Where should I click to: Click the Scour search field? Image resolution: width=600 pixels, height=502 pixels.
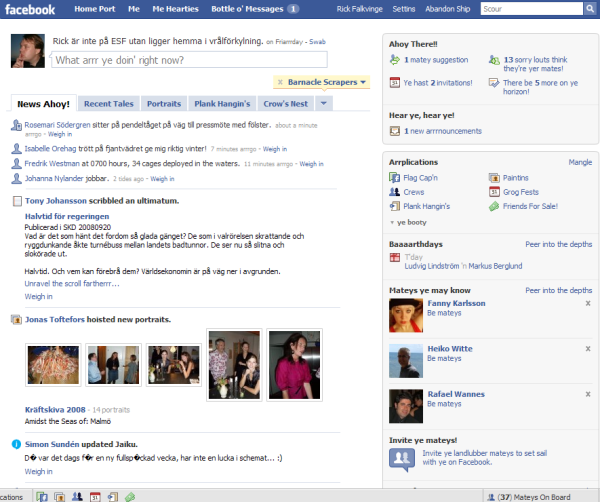point(532,8)
